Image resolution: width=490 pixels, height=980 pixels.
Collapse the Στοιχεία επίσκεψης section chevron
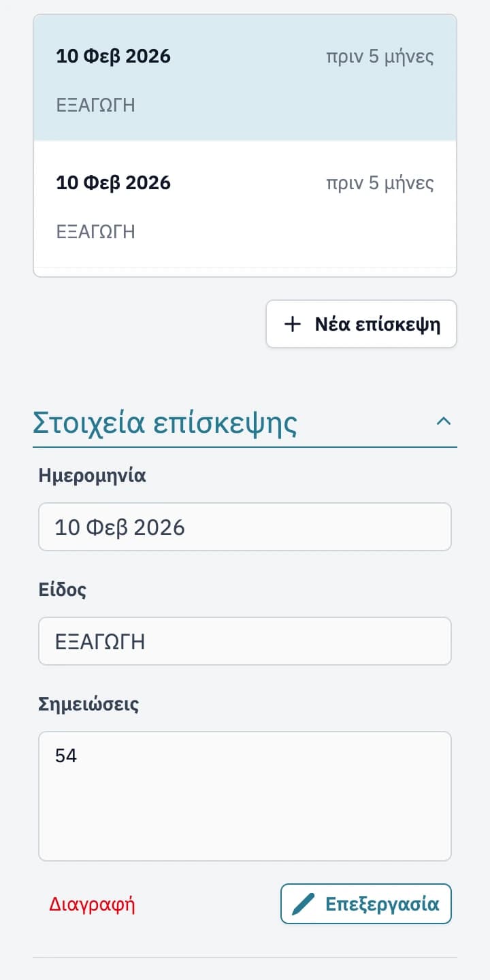click(443, 421)
